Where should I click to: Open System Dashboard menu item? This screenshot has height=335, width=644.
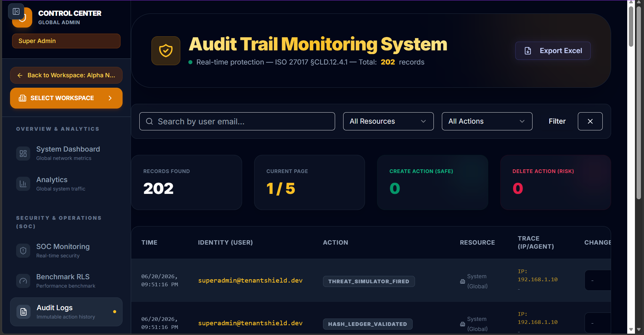click(66, 153)
